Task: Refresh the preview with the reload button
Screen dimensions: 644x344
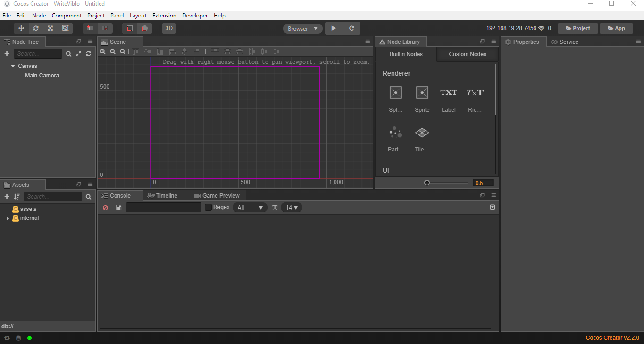Action: click(351, 28)
